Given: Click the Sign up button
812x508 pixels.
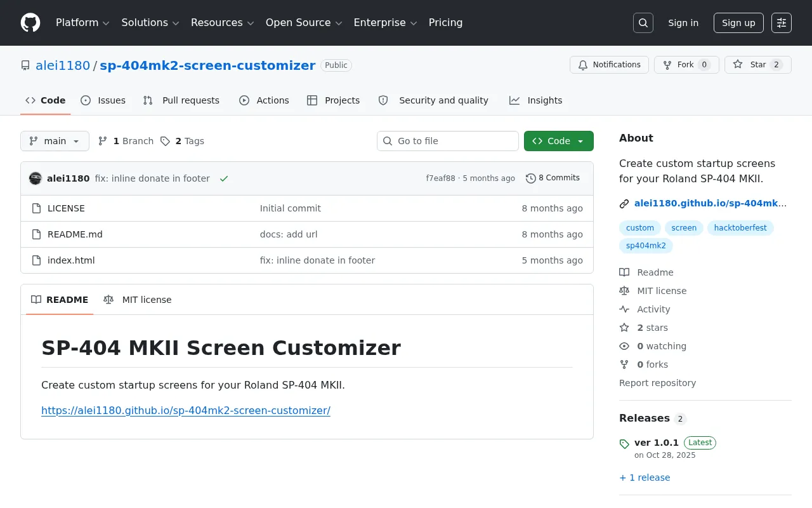Looking at the screenshot, I should pos(738,23).
